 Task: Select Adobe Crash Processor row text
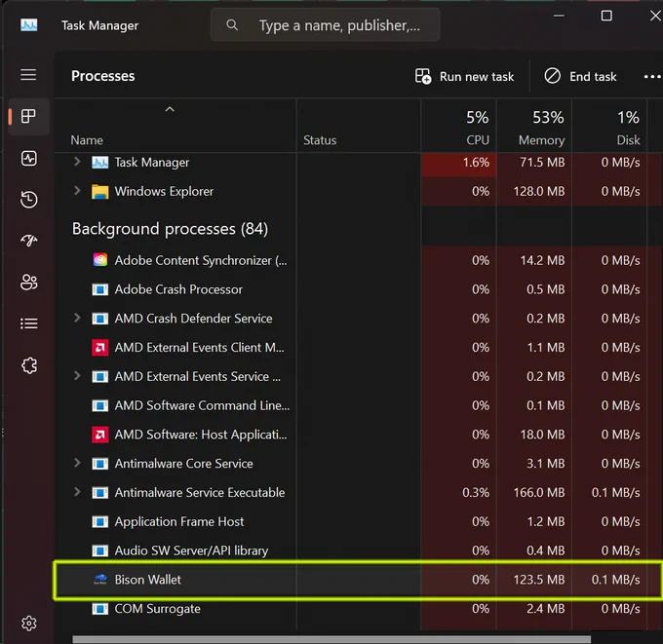[x=178, y=289]
